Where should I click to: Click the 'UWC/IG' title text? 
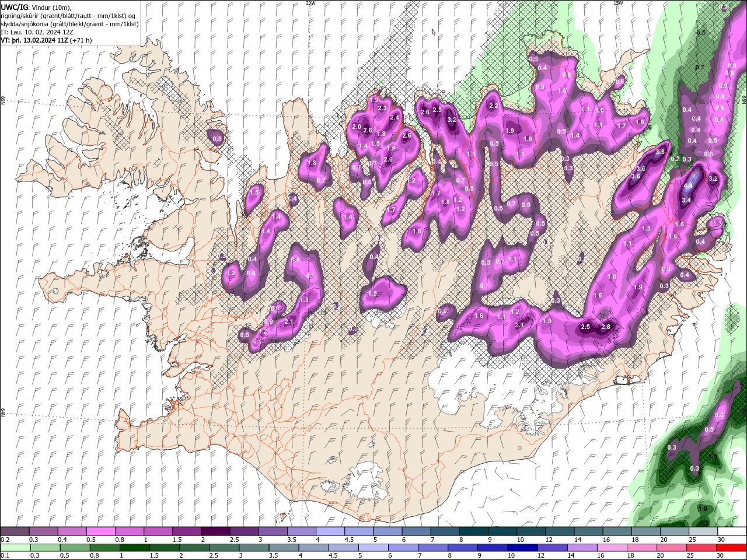[x=15, y=7]
